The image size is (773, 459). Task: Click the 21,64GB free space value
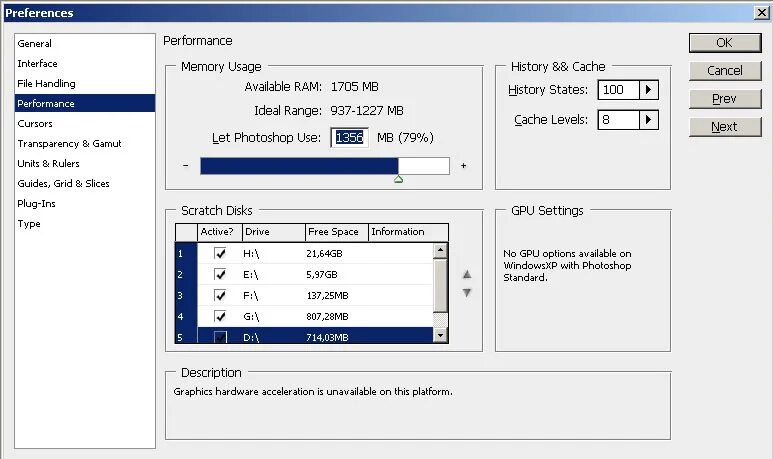click(x=324, y=254)
